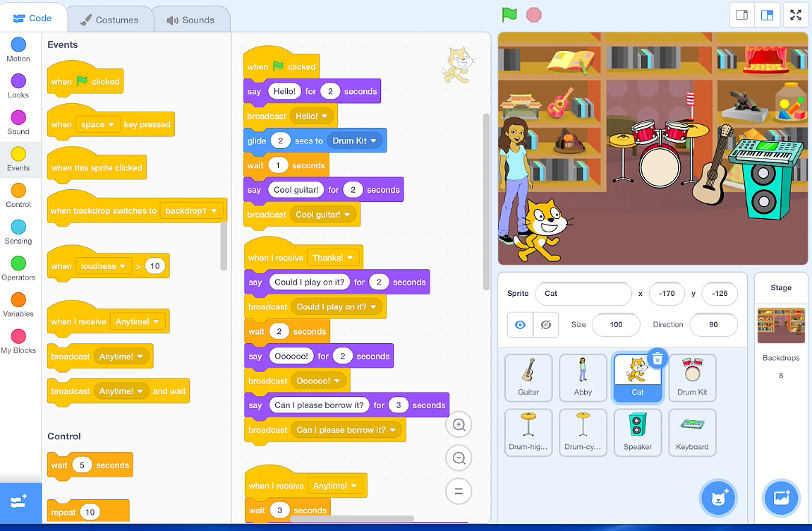Open the Control blocks category
The width and height of the screenshot is (812, 531).
point(18,196)
